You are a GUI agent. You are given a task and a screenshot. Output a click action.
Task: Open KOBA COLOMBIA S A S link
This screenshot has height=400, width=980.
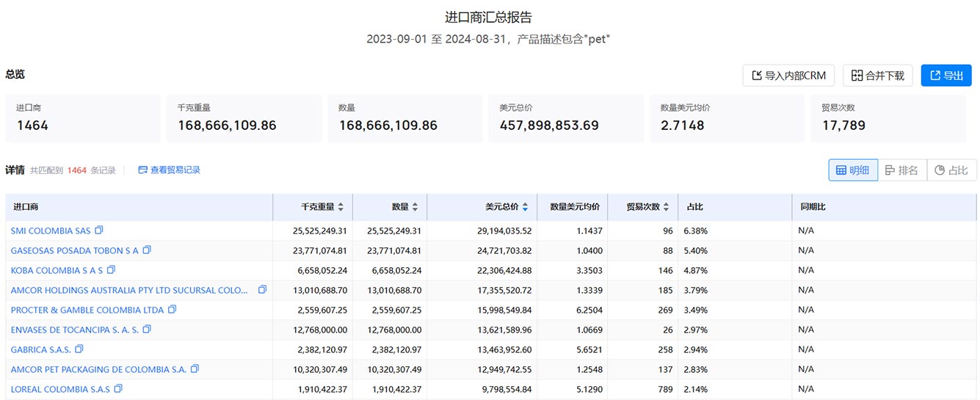pos(57,271)
